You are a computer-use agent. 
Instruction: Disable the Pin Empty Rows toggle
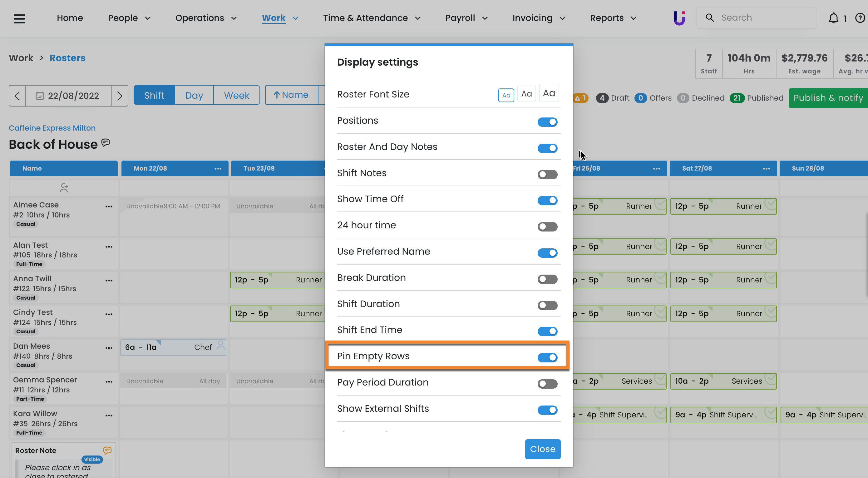547,357
